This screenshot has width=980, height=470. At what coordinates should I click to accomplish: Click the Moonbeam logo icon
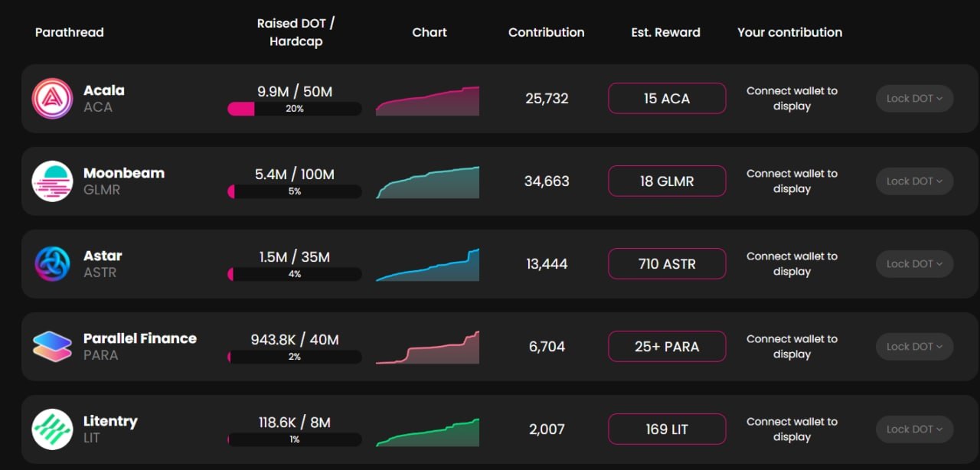tap(52, 181)
